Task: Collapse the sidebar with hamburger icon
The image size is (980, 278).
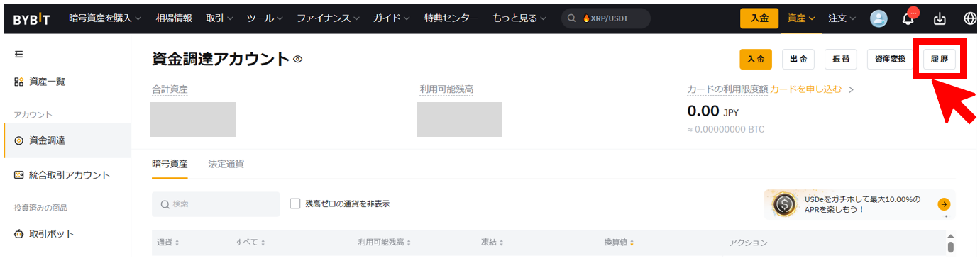Action: pos(19,55)
